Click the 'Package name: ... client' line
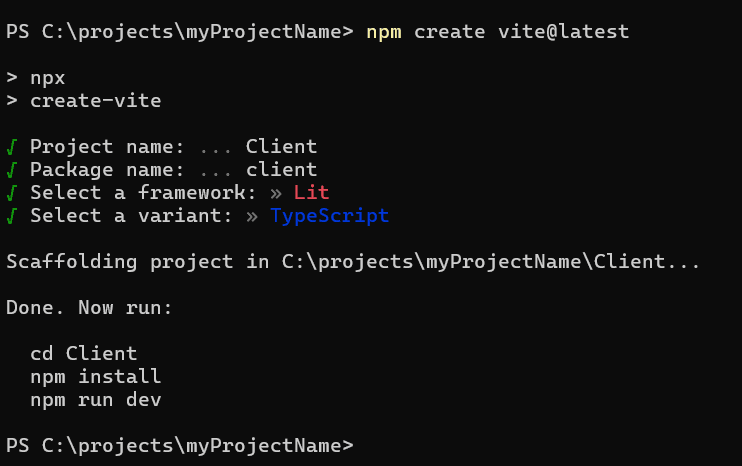 click(162, 170)
